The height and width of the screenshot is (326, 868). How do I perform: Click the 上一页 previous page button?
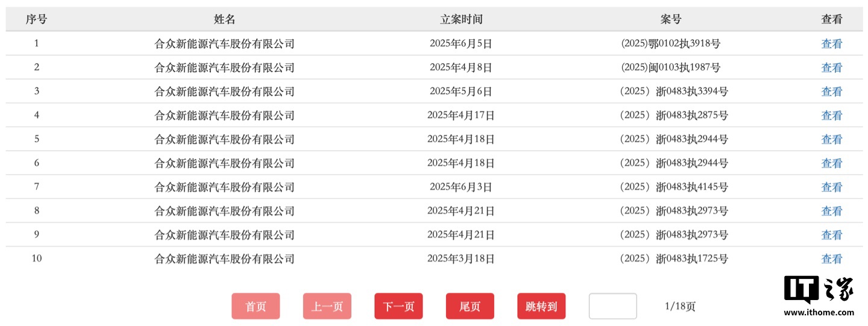[x=327, y=306]
